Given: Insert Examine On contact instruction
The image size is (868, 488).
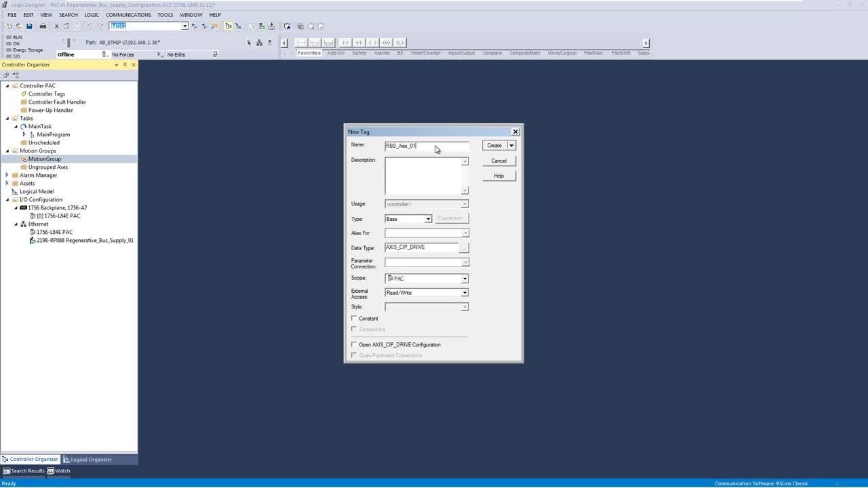Looking at the screenshot, I should click(x=345, y=43).
